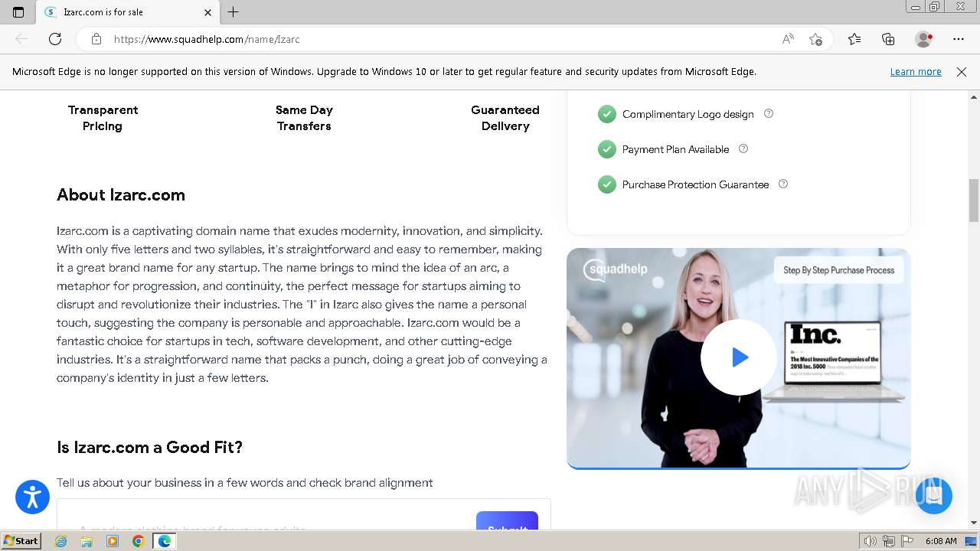
Task: Click the address bar URL
Action: 207,39
